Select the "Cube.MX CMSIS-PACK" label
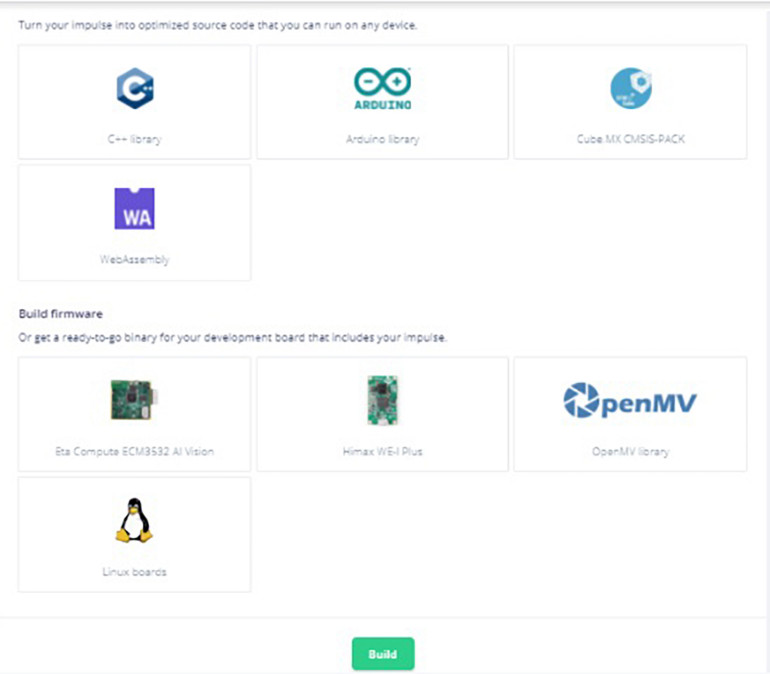This screenshot has height=674, width=770. pos(630,139)
